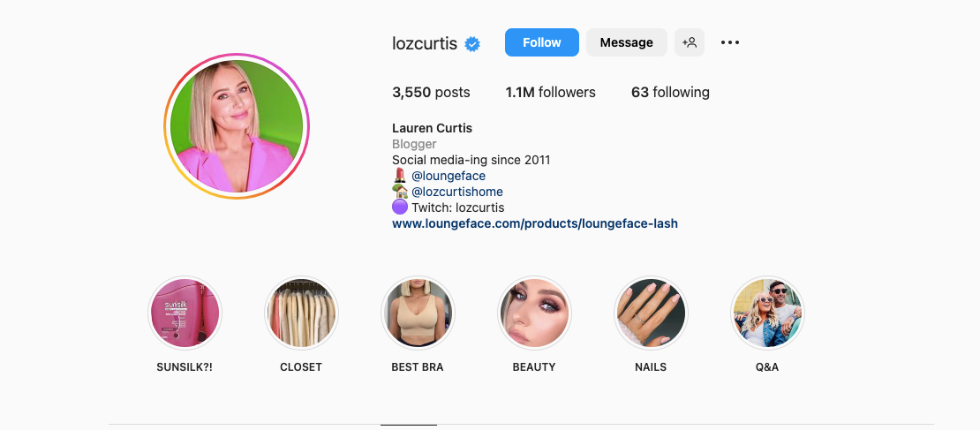
Task: Open the @lozcurtishome profile link
Action: 456,192
